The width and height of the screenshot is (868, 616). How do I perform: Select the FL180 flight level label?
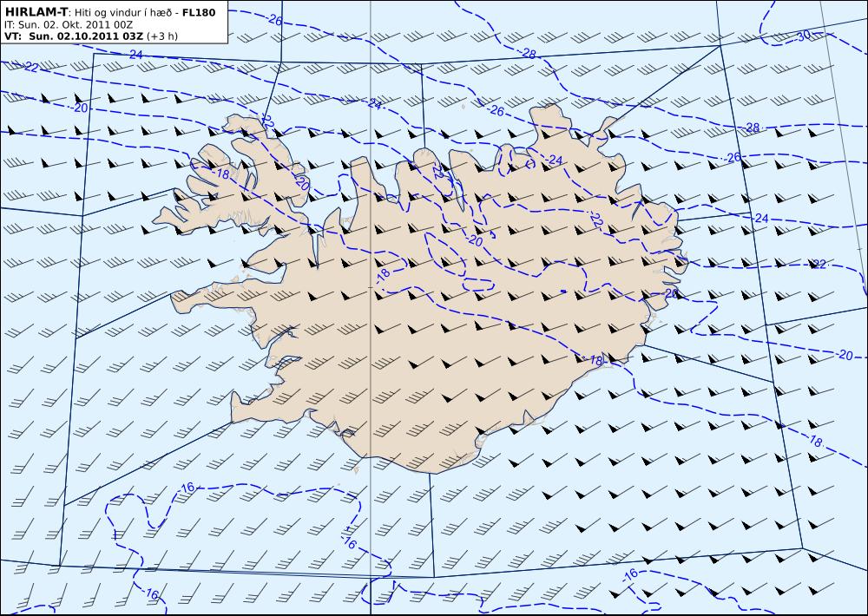click(x=199, y=12)
